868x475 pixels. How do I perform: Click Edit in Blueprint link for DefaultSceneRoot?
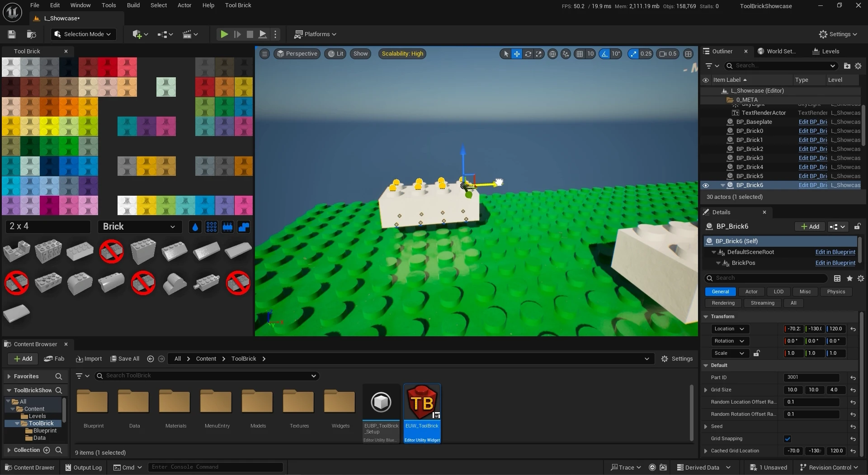[x=835, y=252]
